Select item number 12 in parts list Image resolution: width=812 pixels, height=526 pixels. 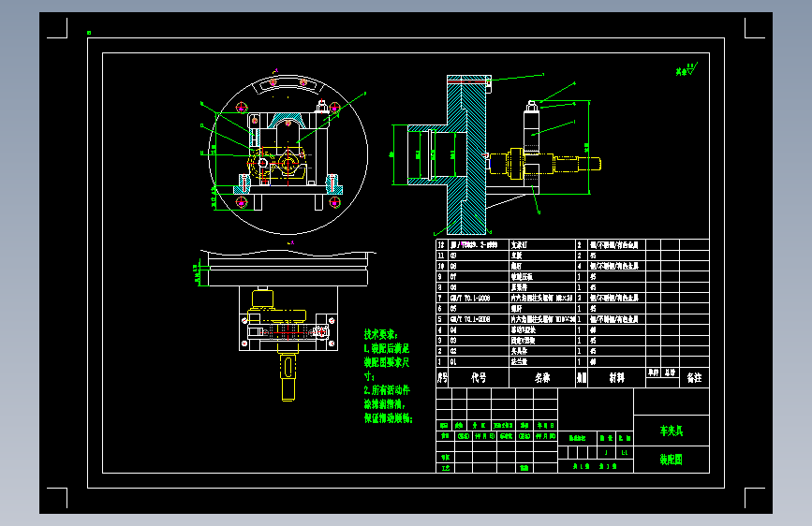click(441, 245)
